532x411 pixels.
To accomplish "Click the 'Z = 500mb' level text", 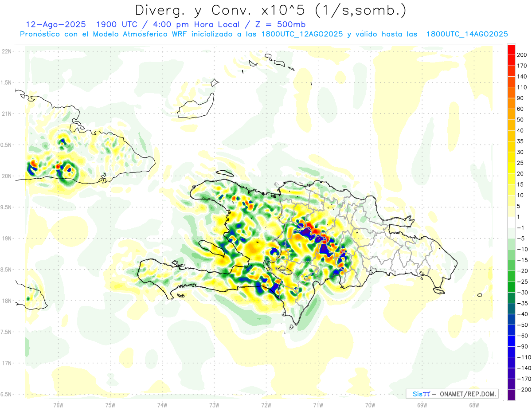I will (281, 24).
